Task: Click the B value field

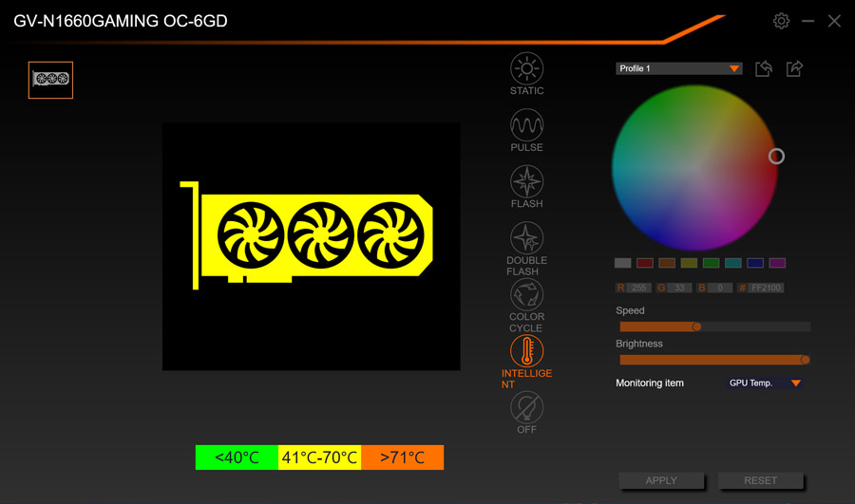Action: tap(720, 288)
